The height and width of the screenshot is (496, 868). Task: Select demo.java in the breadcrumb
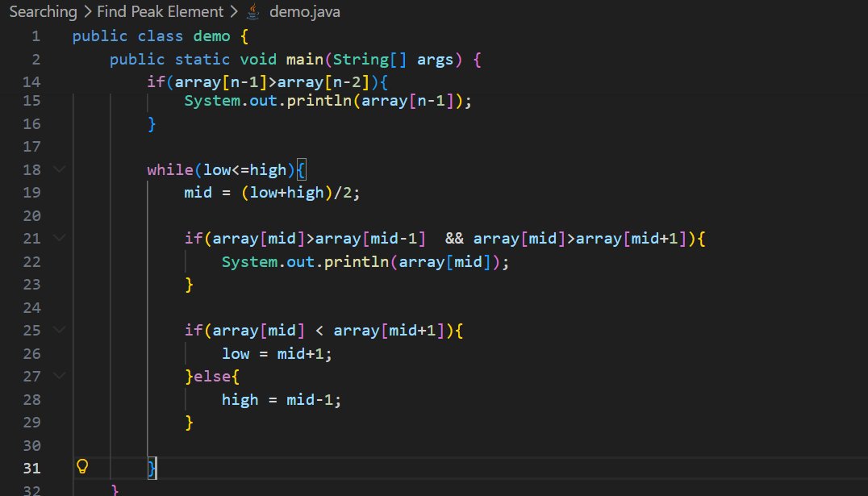[304, 11]
